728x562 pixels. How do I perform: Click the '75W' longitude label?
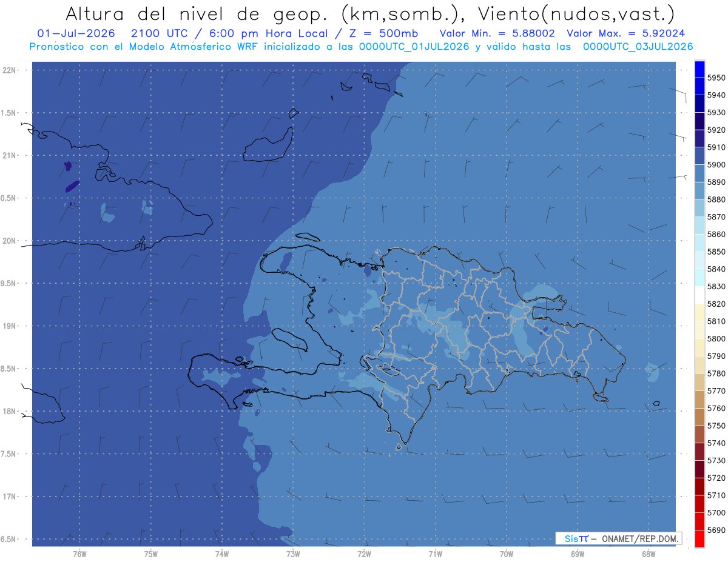point(150,554)
